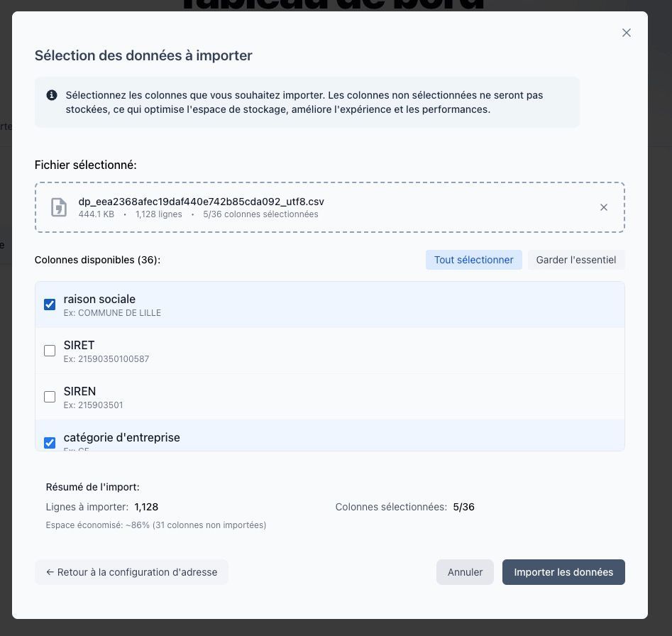The image size is (672, 636).
Task: Click the Lignes à importer 1,128 value
Action: (x=145, y=507)
